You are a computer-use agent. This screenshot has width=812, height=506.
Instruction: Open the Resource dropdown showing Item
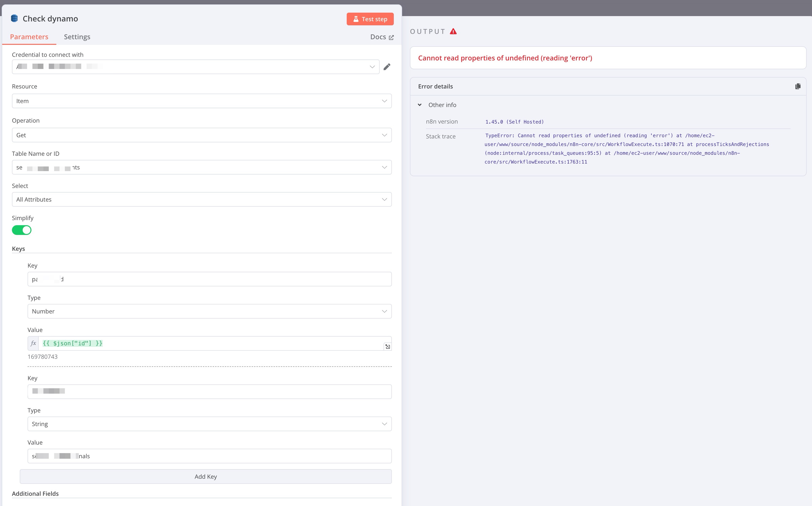pos(202,101)
